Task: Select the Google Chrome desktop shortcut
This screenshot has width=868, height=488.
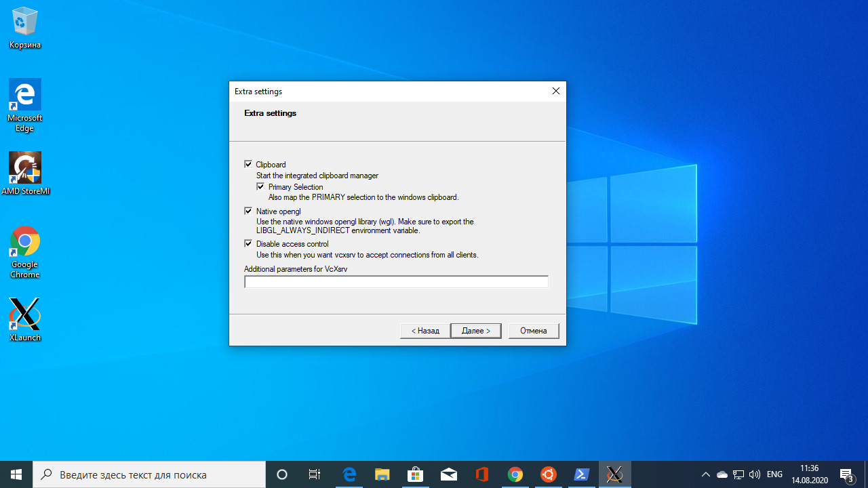Action: point(25,252)
